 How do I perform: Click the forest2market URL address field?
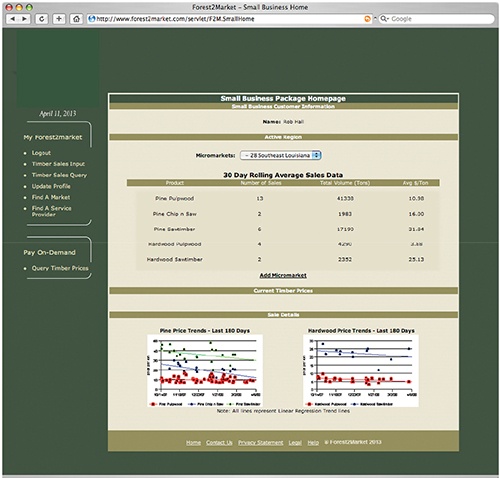tap(230, 19)
